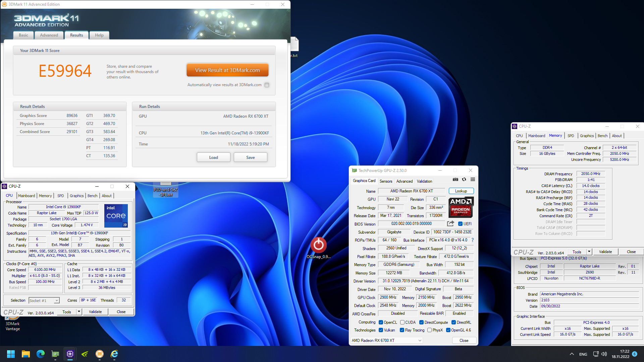Click the Core Speed value in CPU-Z
The height and width of the screenshot is (362, 644).
point(45,270)
